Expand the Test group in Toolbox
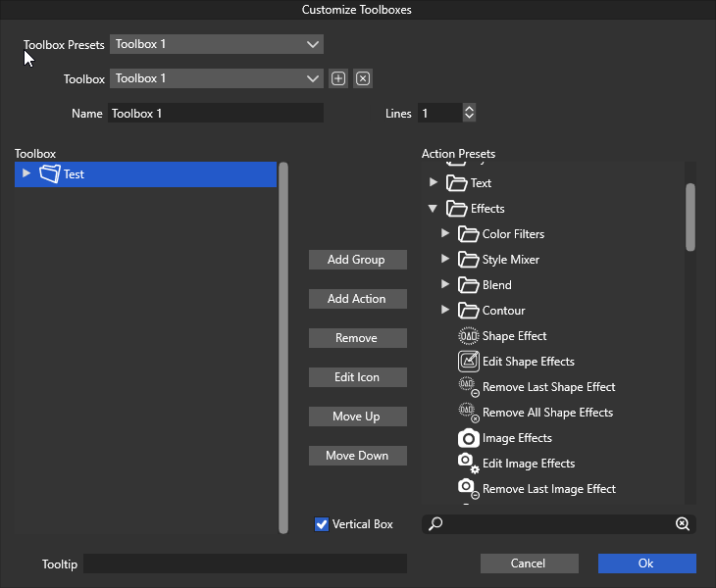The height and width of the screenshot is (588, 716). (26, 174)
